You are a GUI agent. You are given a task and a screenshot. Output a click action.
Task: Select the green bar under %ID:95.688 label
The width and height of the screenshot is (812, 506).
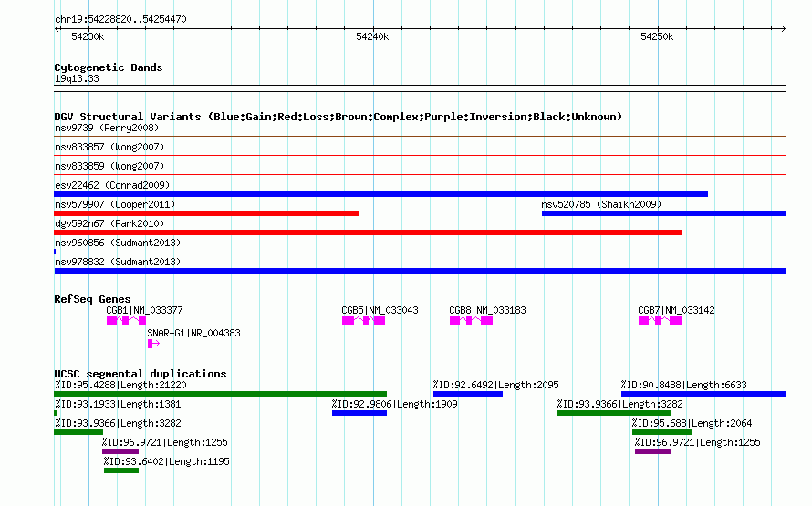[x=661, y=432]
